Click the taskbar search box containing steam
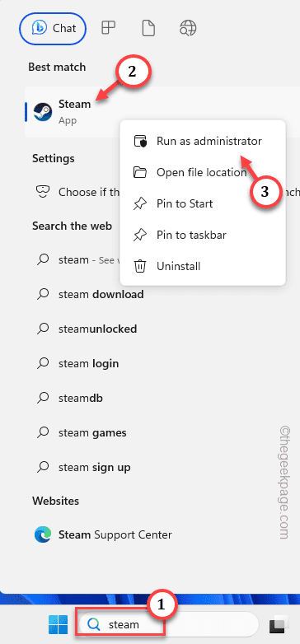This screenshot has width=300, height=644. 166,624
